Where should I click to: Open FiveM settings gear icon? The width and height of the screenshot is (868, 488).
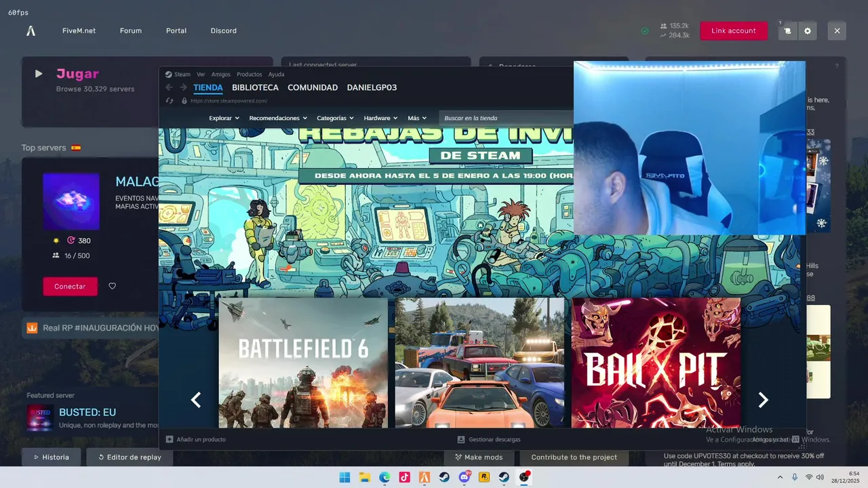tap(808, 30)
